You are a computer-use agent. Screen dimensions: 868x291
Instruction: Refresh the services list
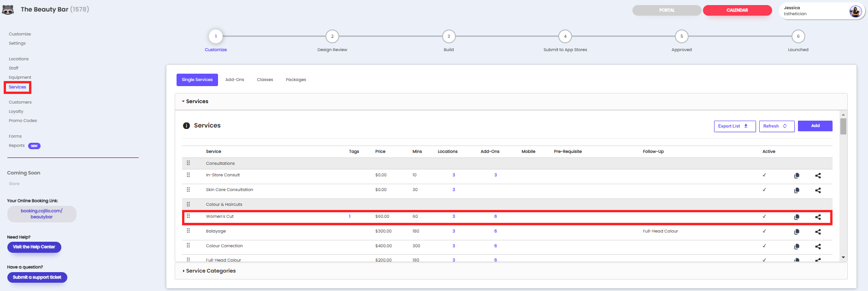(777, 126)
